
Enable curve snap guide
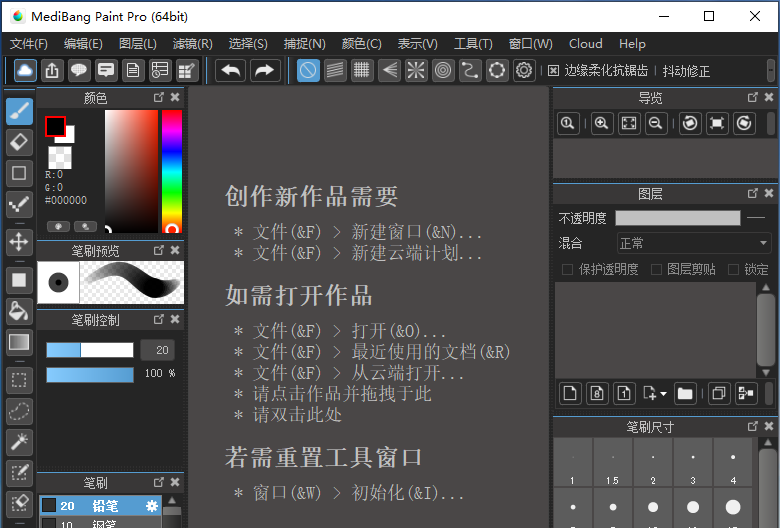pyautogui.click(x=470, y=70)
